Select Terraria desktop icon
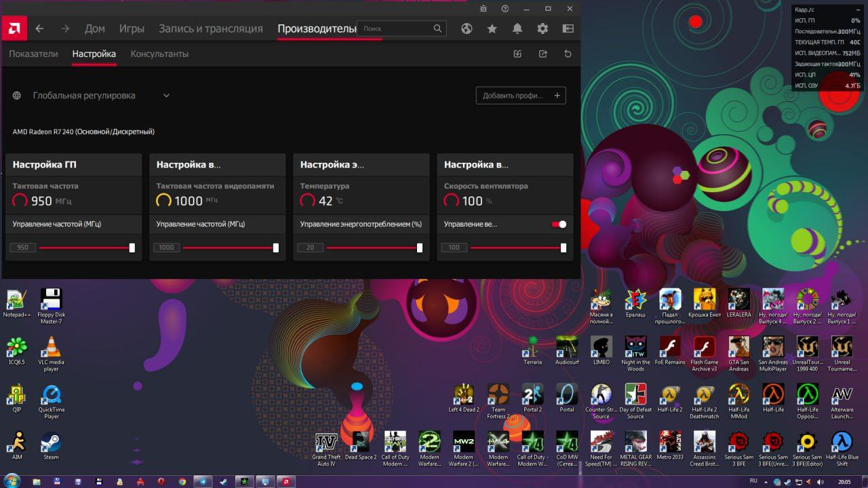Viewport: 868px width, 488px height. point(532,351)
